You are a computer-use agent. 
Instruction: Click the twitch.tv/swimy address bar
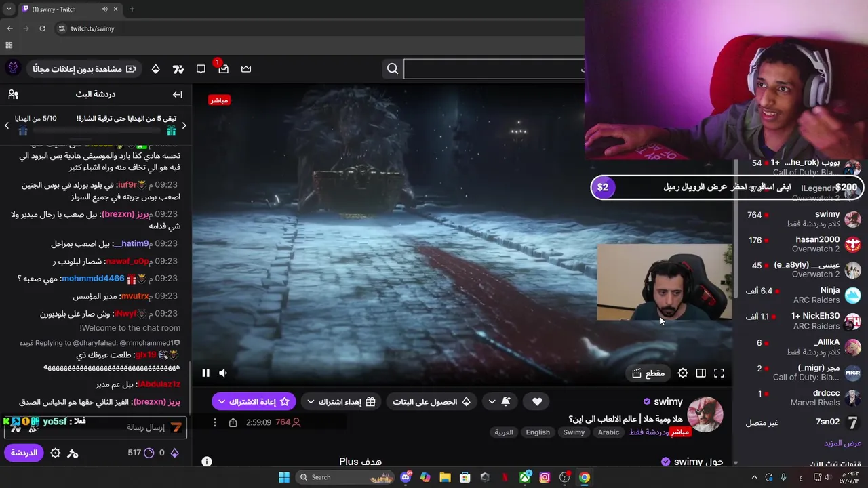319,28
